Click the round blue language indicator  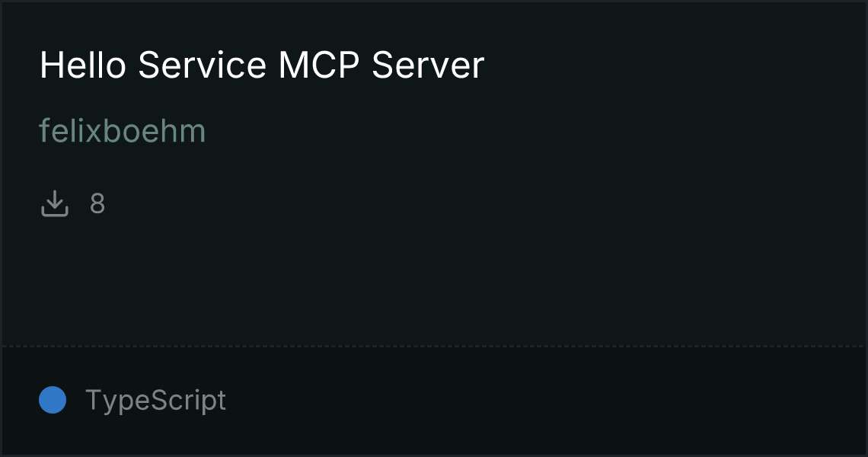[x=53, y=400]
